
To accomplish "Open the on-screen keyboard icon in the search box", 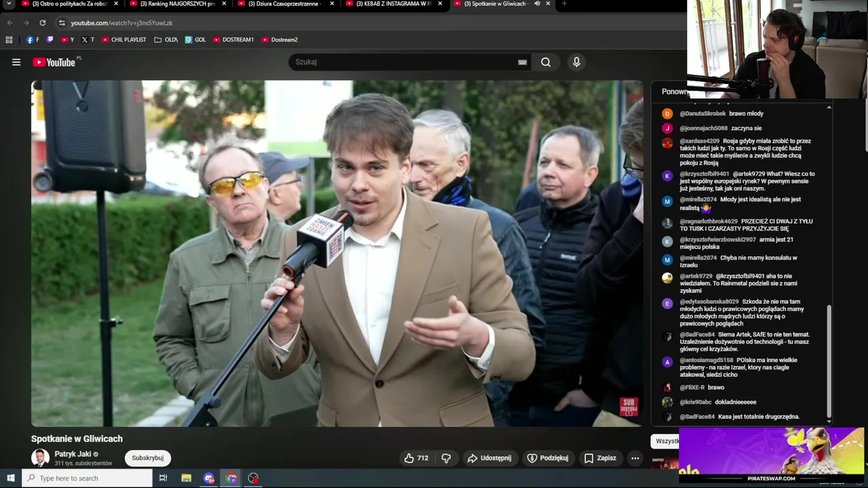I will [522, 62].
